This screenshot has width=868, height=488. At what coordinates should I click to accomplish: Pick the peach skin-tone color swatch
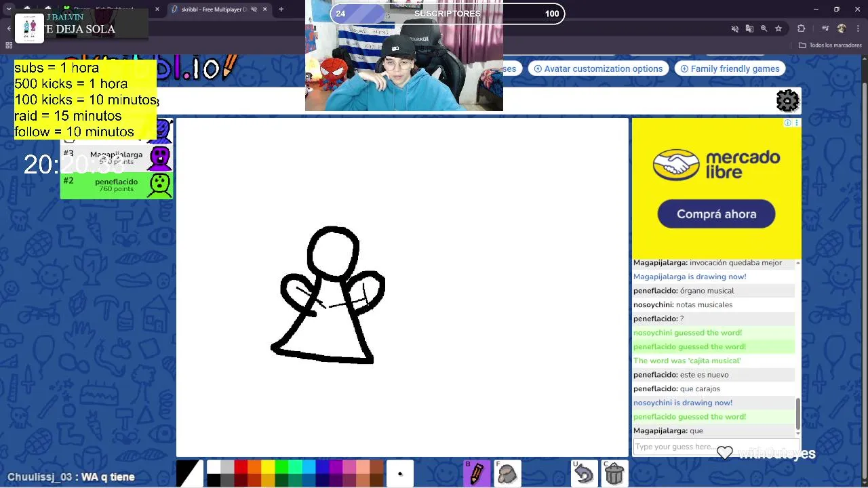(x=363, y=467)
